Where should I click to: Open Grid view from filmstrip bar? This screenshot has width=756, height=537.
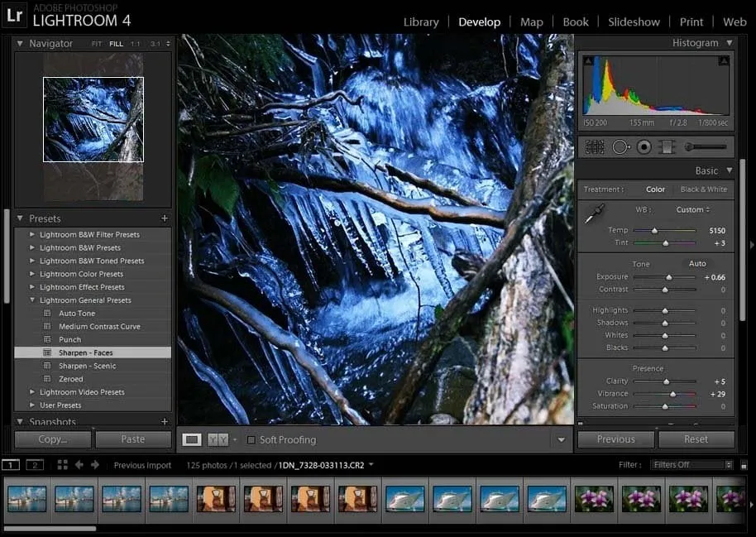[63, 465]
